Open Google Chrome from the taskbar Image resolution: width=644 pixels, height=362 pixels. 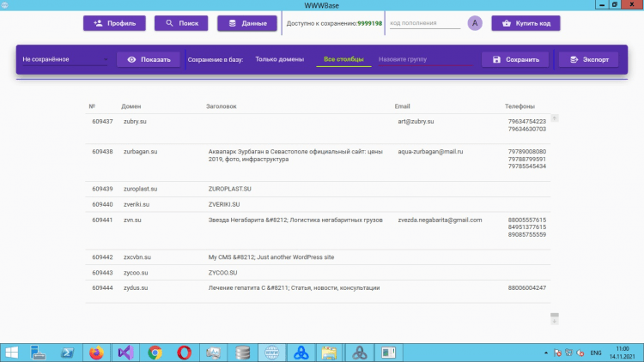[x=155, y=353]
